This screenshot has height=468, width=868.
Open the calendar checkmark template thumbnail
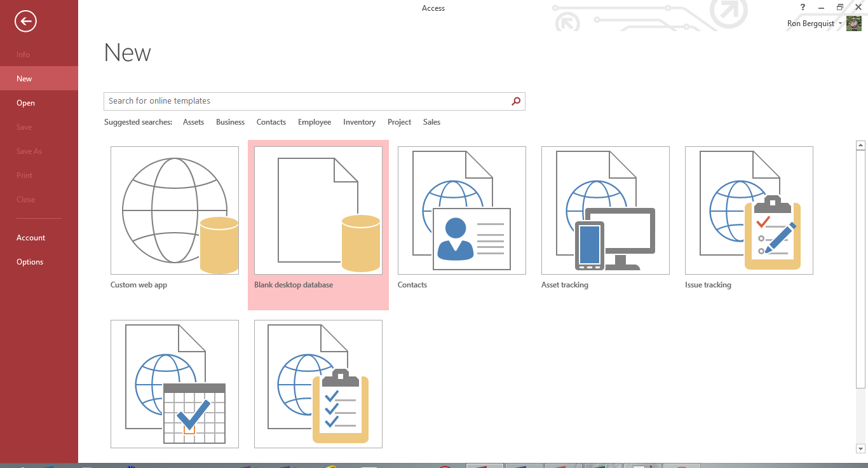point(175,384)
